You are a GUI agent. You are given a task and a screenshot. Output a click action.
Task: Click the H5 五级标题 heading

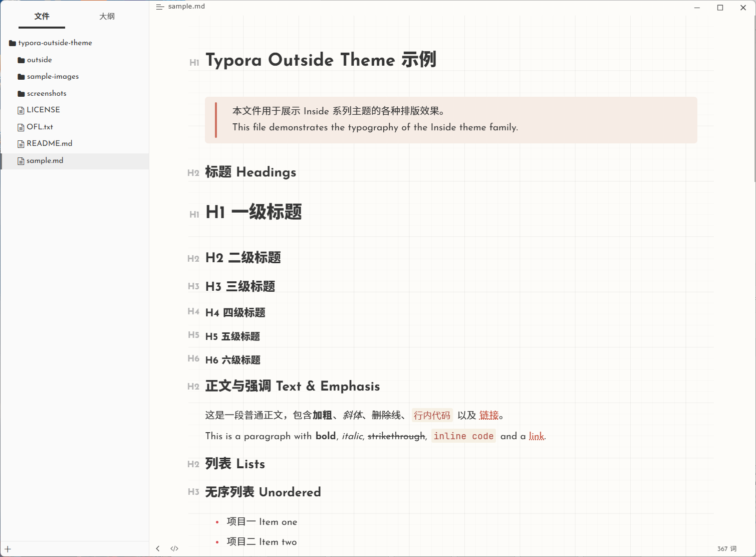(x=232, y=336)
